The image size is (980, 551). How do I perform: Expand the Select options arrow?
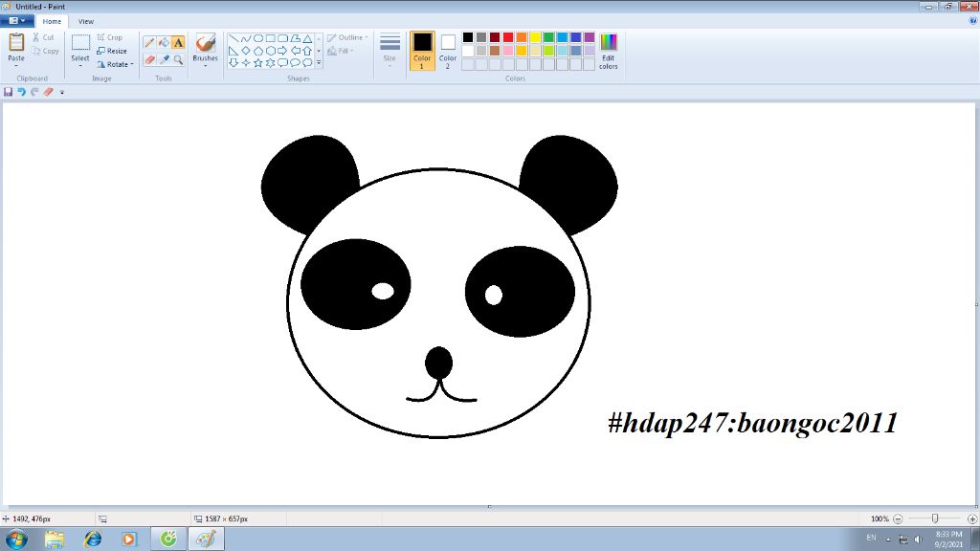tap(80, 66)
